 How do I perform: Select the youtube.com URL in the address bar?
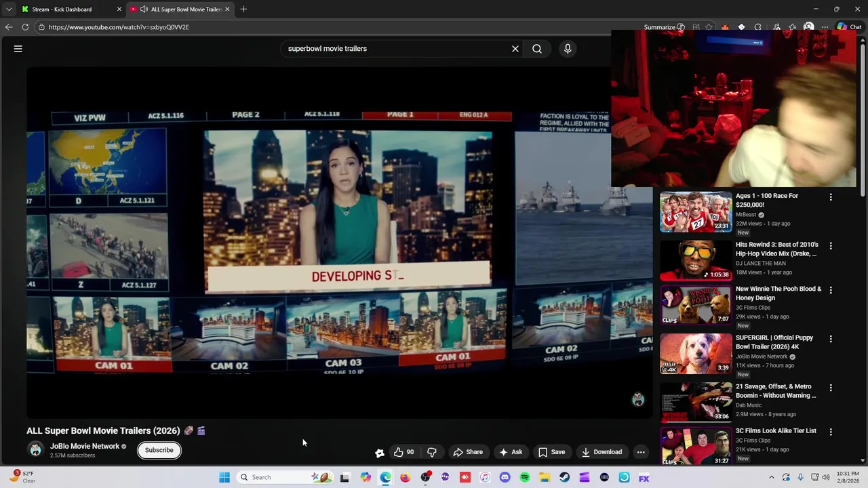coord(119,27)
